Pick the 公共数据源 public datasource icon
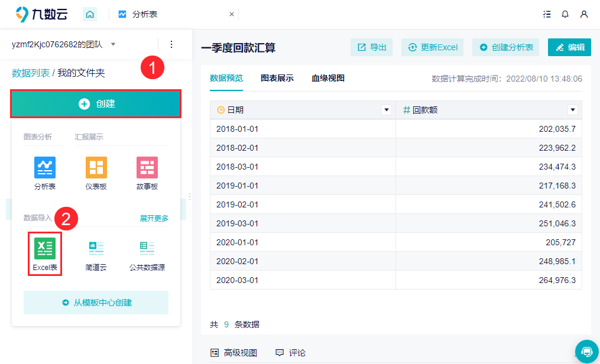The height and width of the screenshot is (364, 600). click(x=147, y=249)
